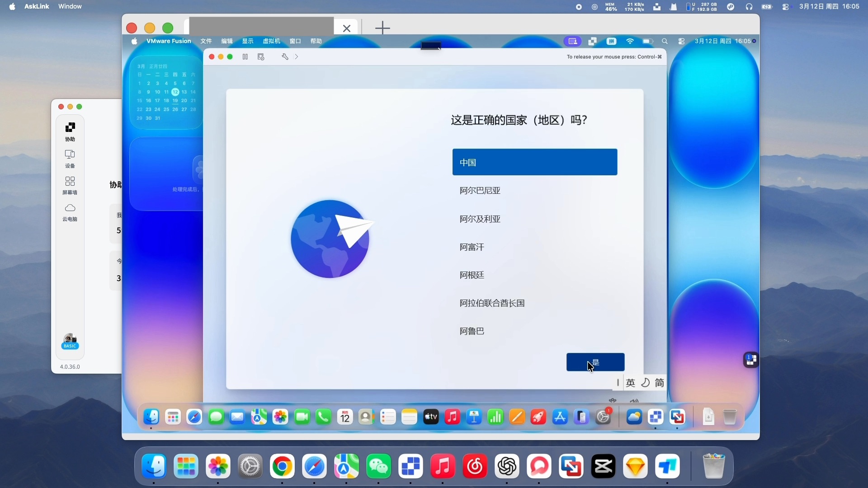Select 阿富汗 in the country list
This screenshot has height=488, width=868.
tap(535, 247)
